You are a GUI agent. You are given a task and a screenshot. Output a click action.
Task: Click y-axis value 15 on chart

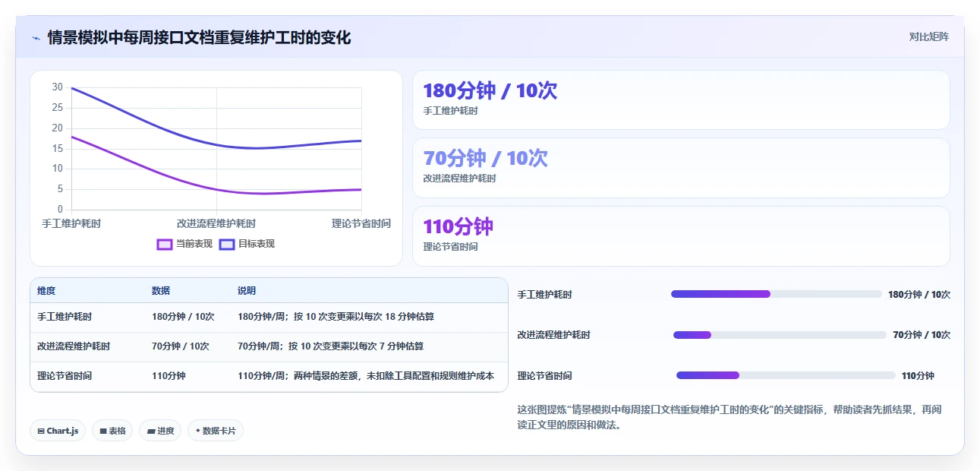click(x=58, y=148)
